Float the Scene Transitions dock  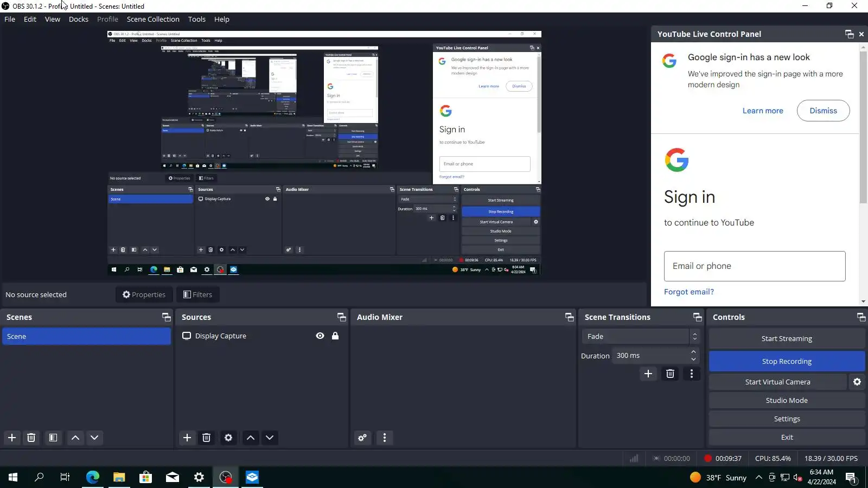(x=698, y=317)
